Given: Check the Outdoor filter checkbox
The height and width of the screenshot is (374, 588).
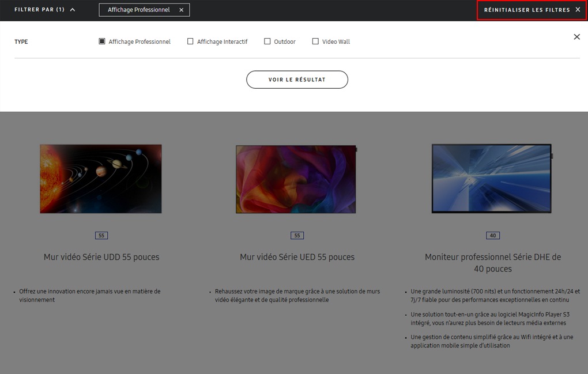Looking at the screenshot, I should coord(267,41).
